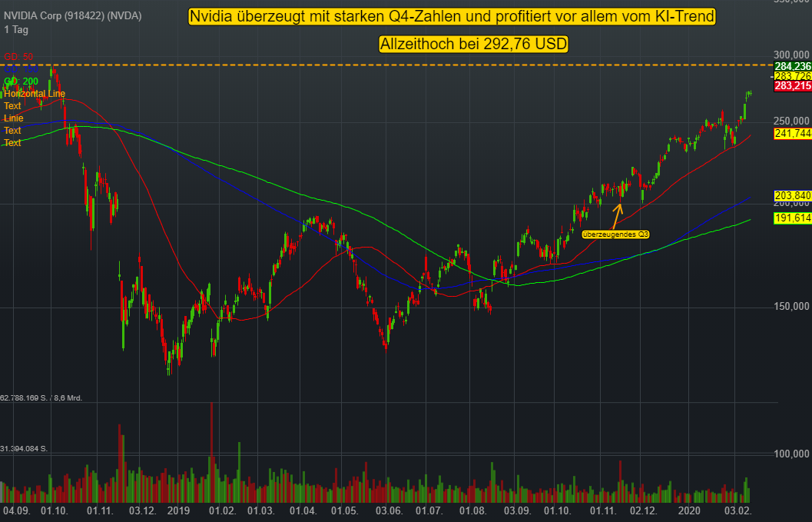Image resolution: width=812 pixels, height=522 pixels.
Task: Click the yellow 283,726 price tag
Action: [x=792, y=77]
